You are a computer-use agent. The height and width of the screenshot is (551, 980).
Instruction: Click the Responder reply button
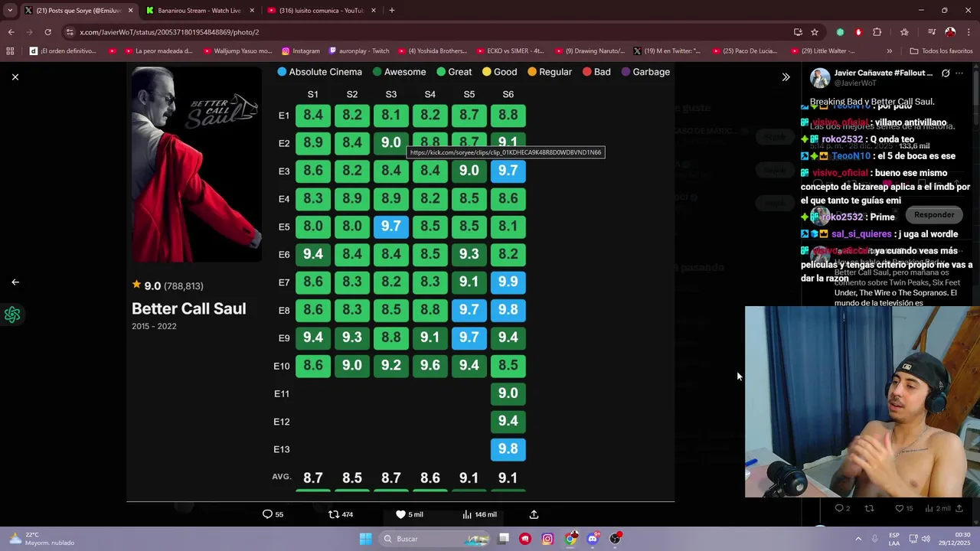click(x=934, y=215)
